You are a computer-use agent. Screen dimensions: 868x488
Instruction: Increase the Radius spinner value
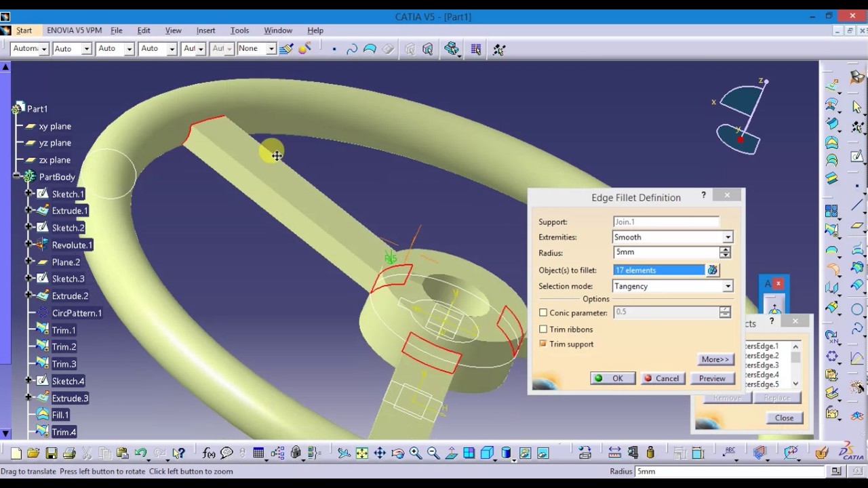[726, 249]
